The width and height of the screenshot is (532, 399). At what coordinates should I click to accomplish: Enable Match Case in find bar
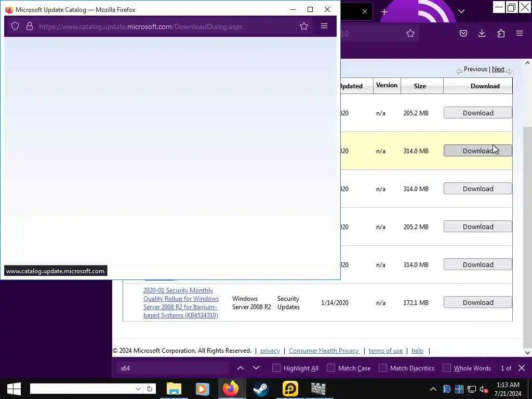[331, 368]
